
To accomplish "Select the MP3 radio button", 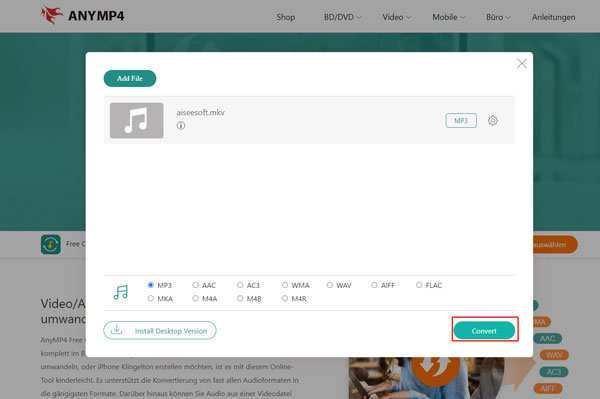I will [x=150, y=285].
